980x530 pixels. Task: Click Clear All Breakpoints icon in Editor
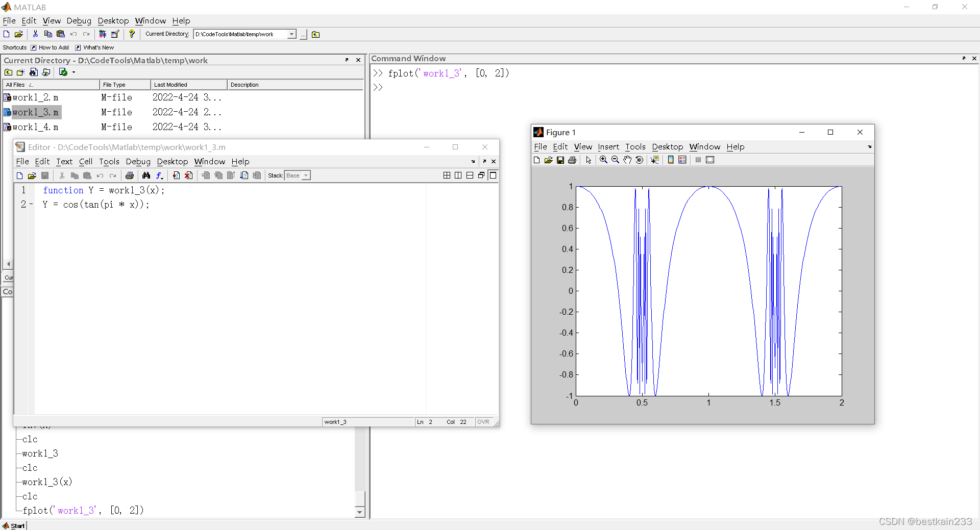[189, 175]
